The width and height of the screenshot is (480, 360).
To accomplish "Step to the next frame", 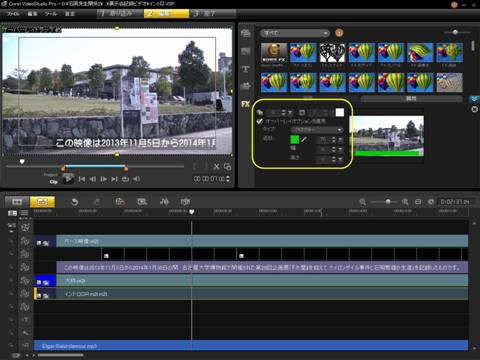I will click(104, 179).
